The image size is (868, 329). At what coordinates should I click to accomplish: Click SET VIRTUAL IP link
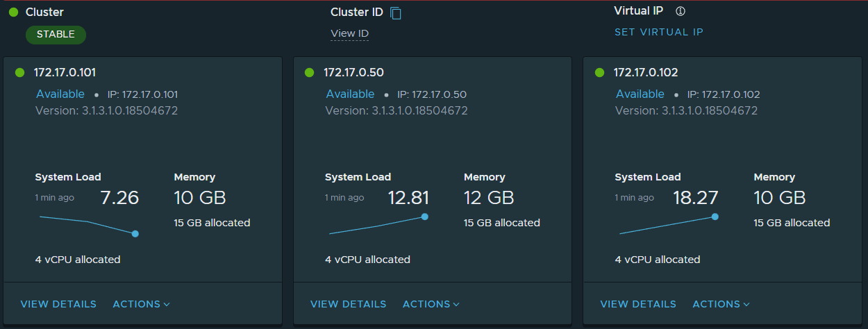[x=659, y=32]
